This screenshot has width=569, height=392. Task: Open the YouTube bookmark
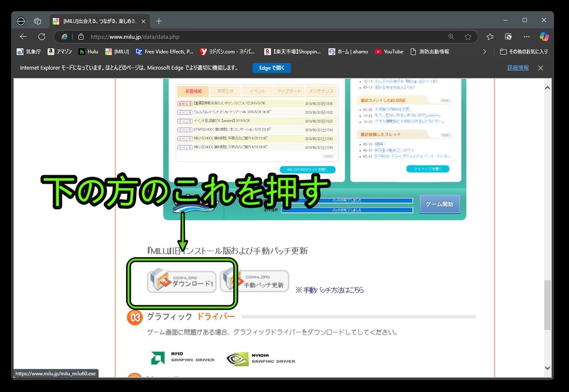click(x=389, y=52)
